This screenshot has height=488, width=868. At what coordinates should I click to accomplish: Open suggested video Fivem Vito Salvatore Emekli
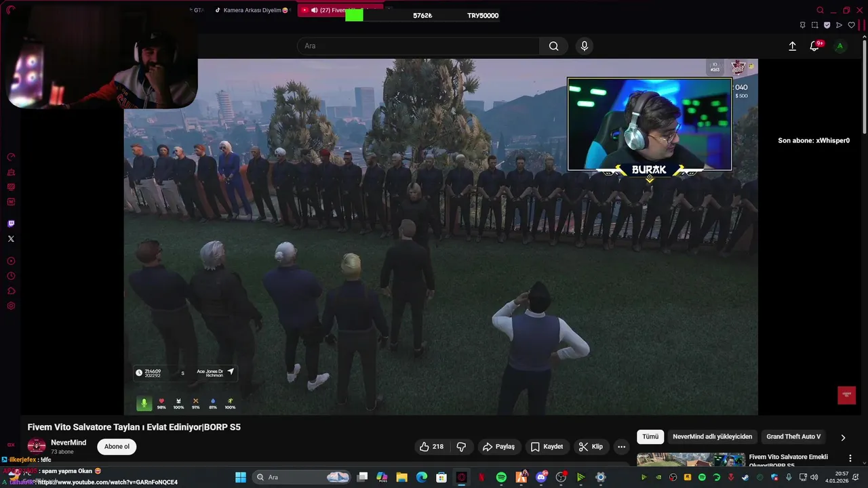[x=788, y=460]
